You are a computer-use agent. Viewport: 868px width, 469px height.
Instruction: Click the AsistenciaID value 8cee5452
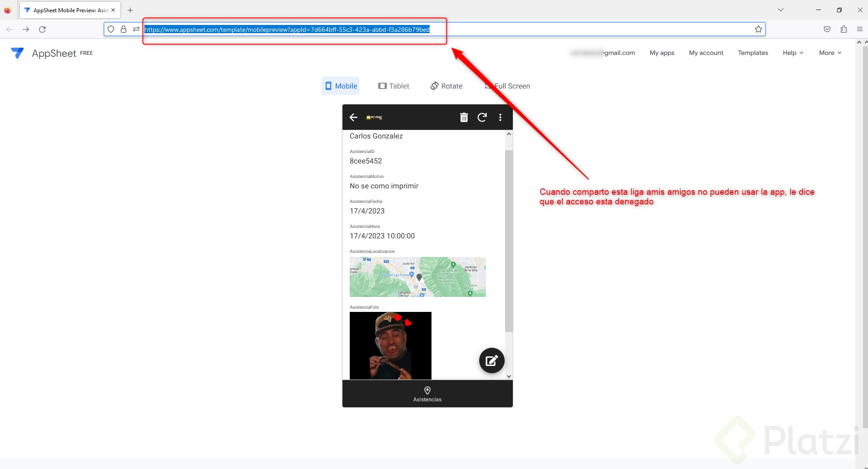[x=366, y=161]
